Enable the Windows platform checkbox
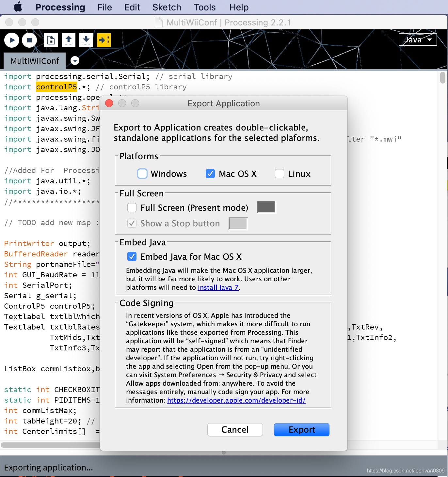Image resolution: width=448 pixels, height=477 pixels. [x=142, y=174]
